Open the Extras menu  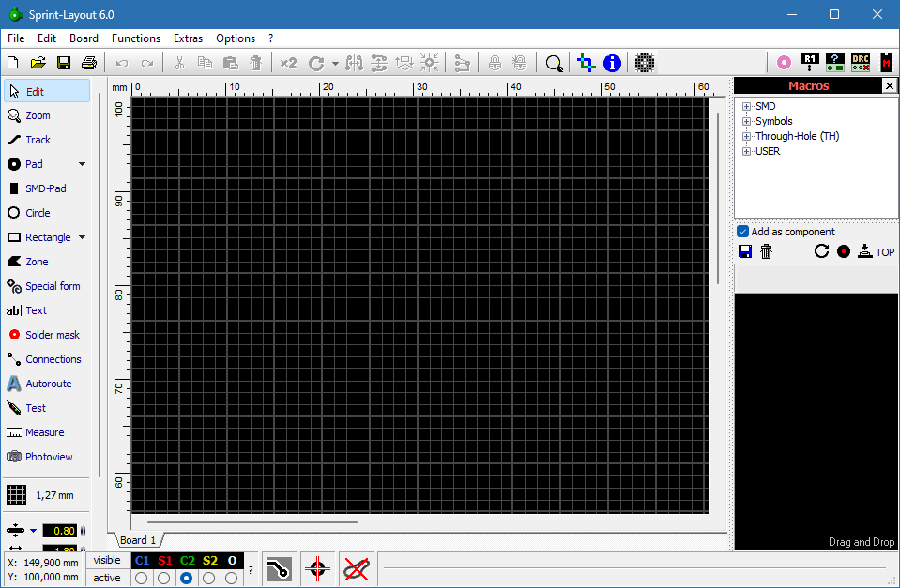189,38
